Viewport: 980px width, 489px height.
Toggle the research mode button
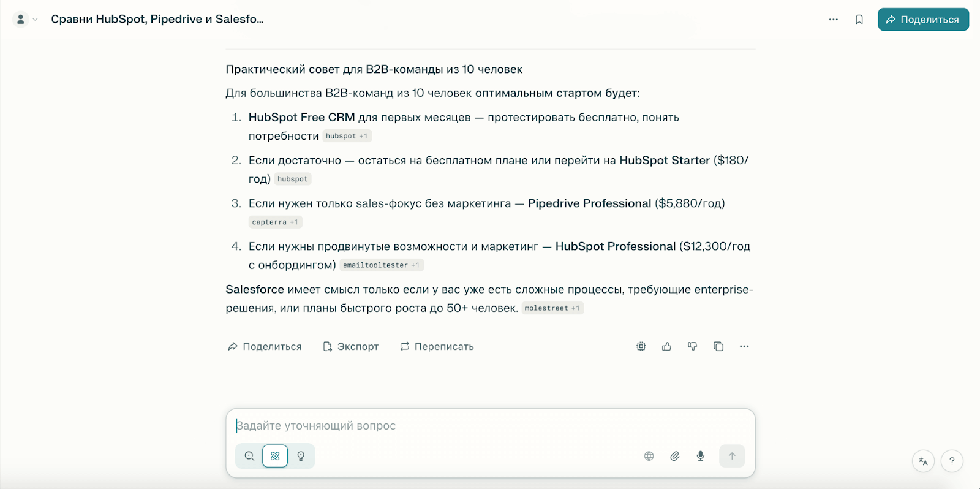pyautogui.click(x=275, y=456)
